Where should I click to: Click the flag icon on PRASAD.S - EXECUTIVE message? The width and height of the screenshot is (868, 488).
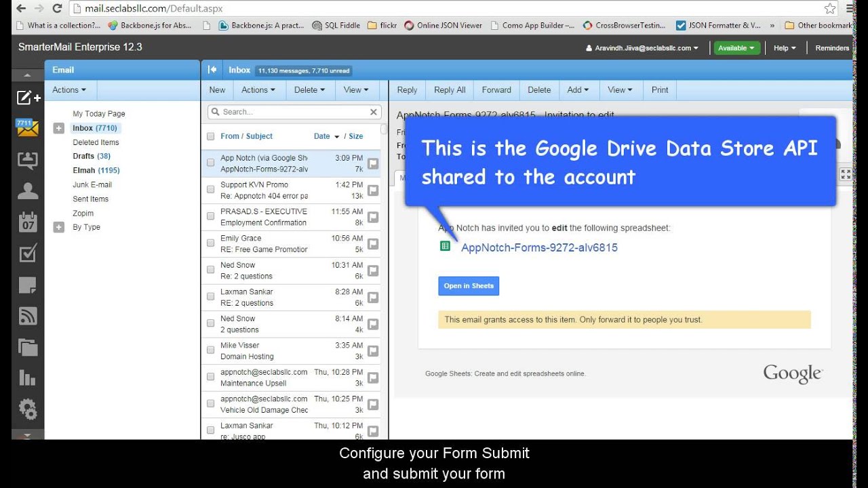click(x=373, y=217)
